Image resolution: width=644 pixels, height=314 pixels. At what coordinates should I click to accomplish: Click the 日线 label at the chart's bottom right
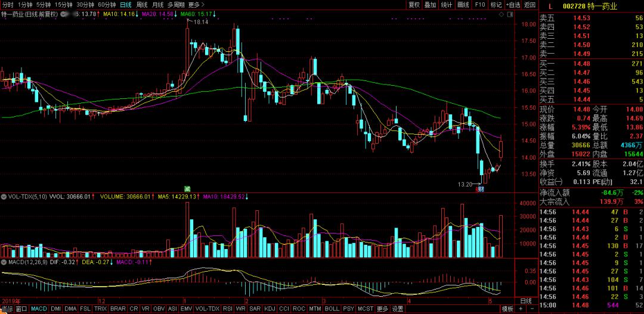pos(526,300)
